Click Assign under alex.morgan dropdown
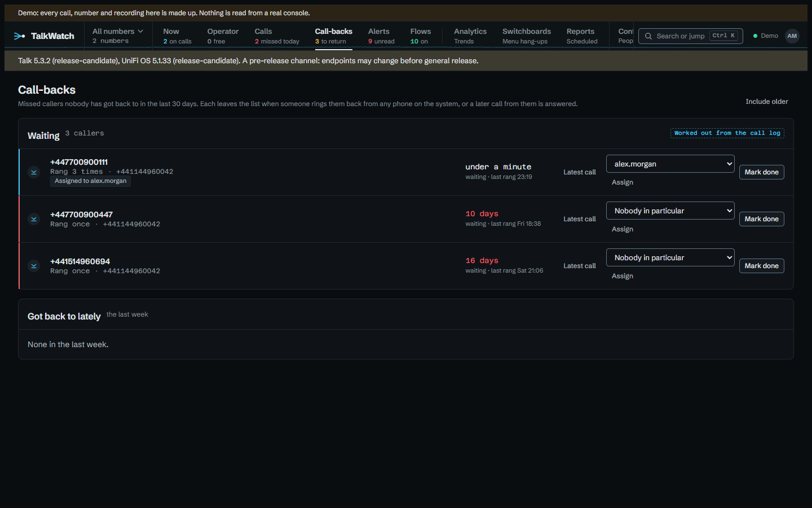Image resolution: width=812 pixels, height=508 pixels. (x=623, y=182)
